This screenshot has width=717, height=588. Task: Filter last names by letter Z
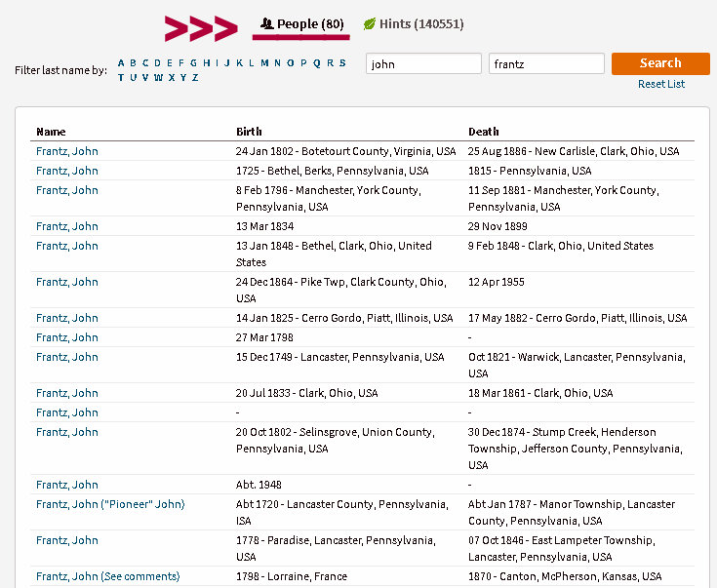pyautogui.click(x=195, y=78)
